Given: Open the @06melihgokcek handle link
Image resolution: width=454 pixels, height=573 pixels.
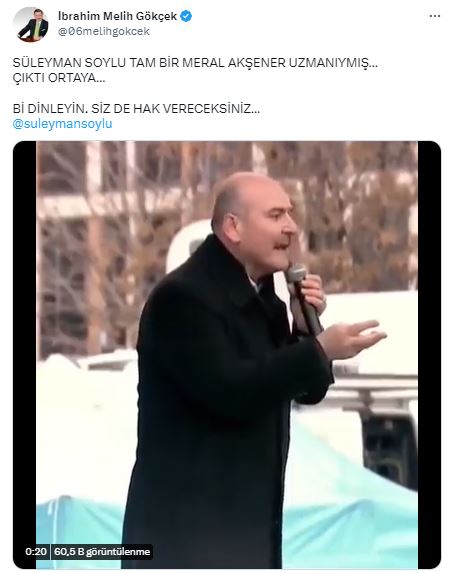Looking at the screenshot, I should click(104, 31).
